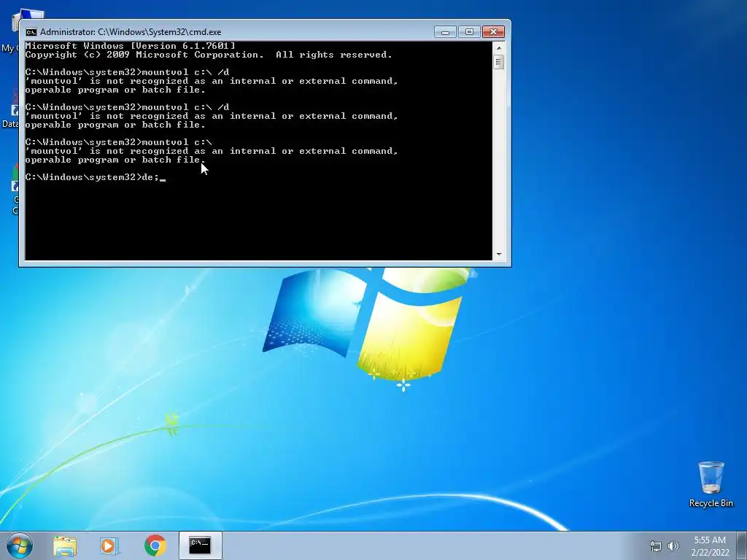Click the Show desktop strip beside the clock

pyautogui.click(x=742, y=545)
